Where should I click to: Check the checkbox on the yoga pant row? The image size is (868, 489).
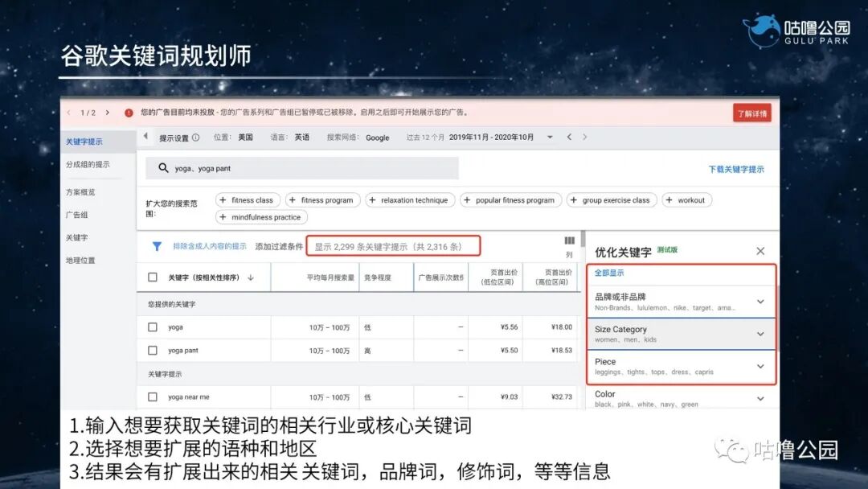click(151, 350)
